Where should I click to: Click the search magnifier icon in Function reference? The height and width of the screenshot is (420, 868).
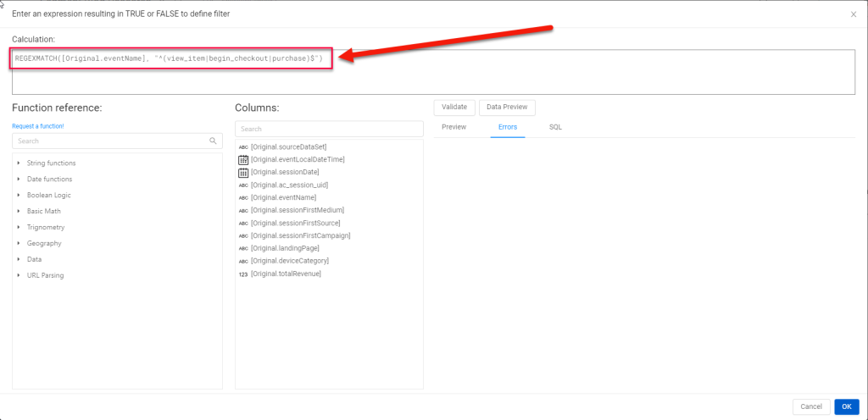[x=213, y=141]
